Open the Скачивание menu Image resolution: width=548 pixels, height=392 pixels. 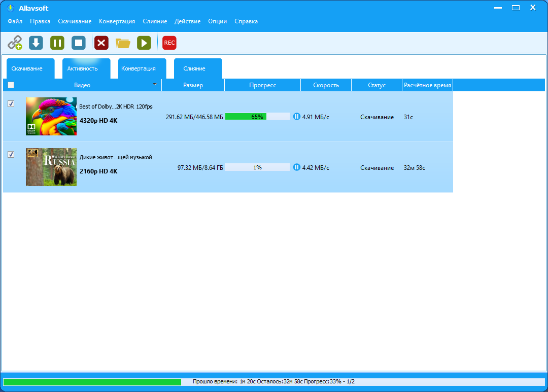point(75,21)
